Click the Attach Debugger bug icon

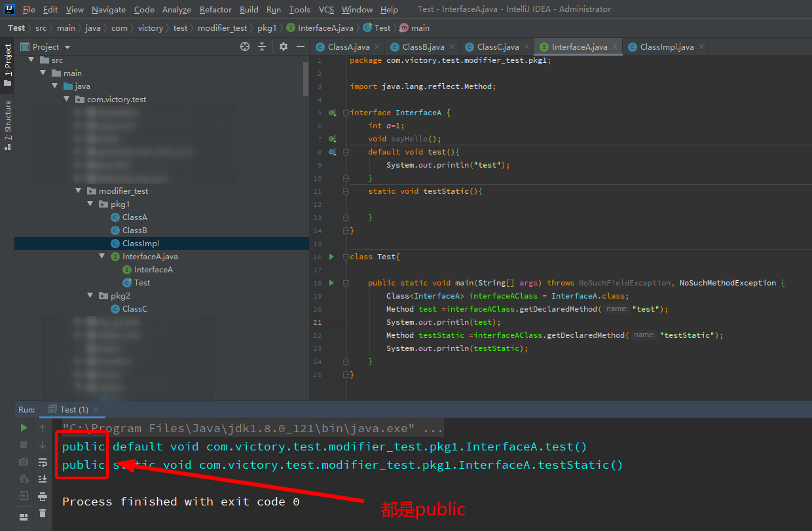coord(24,479)
